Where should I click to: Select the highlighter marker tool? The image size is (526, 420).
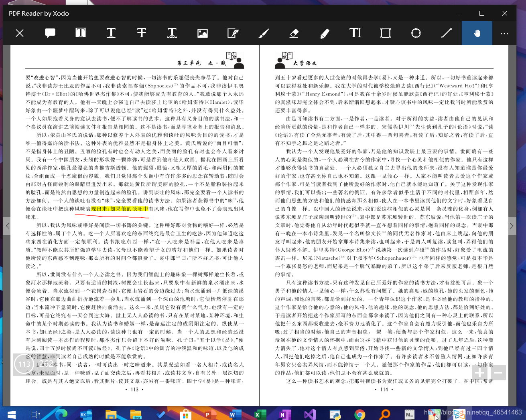tap(325, 33)
